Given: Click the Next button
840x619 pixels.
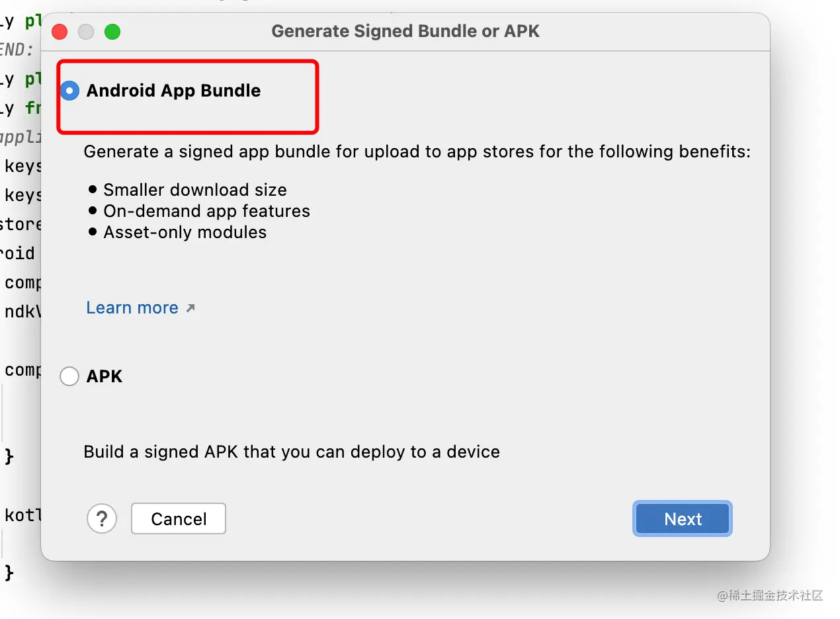Looking at the screenshot, I should [683, 518].
